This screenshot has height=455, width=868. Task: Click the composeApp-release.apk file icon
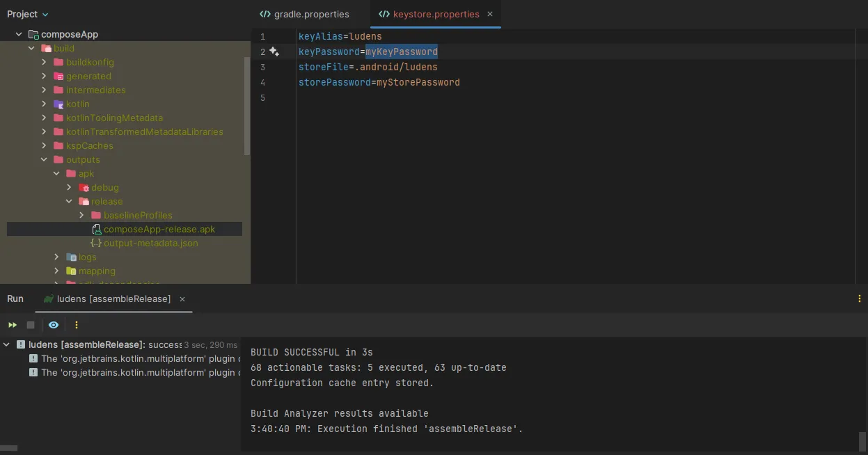pos(96,229)
